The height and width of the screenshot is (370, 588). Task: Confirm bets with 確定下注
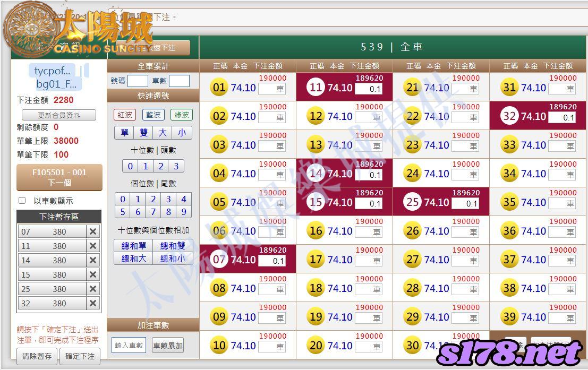click(x=80, y=356)
